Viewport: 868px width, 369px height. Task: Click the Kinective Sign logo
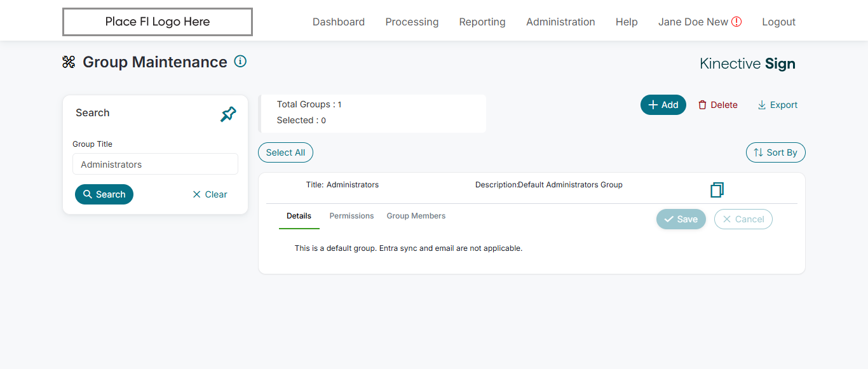747,64
